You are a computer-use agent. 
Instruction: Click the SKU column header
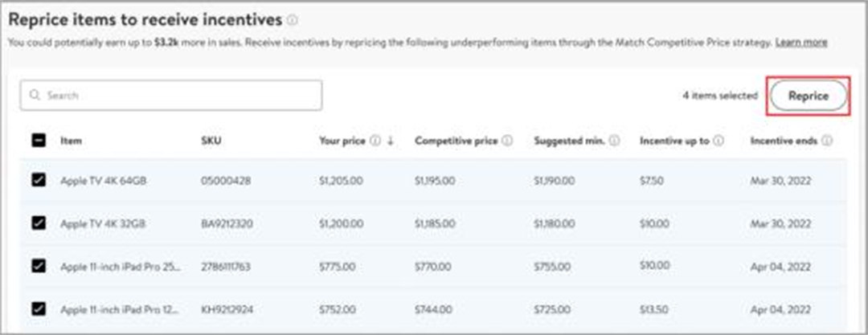(211, 141)
